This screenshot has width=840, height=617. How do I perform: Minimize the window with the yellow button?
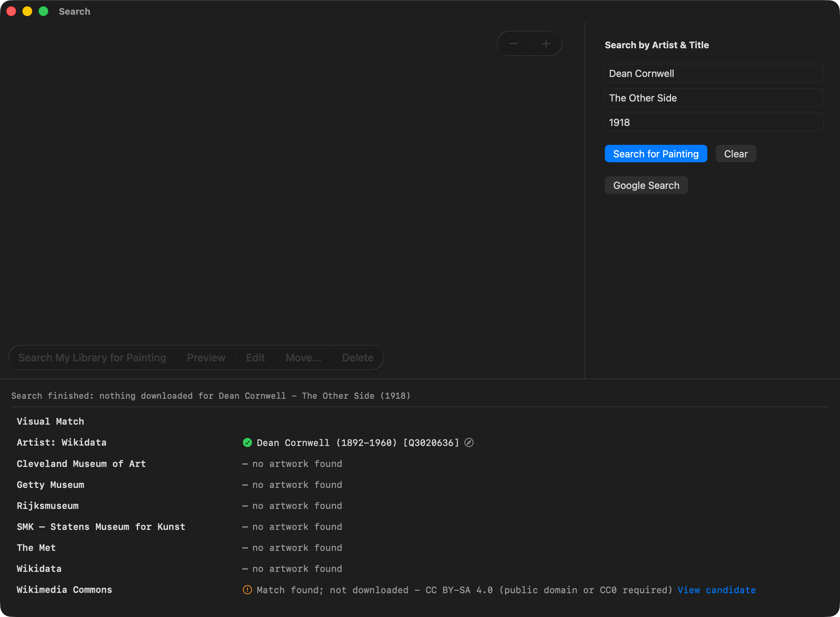click(x=27, y=11)
